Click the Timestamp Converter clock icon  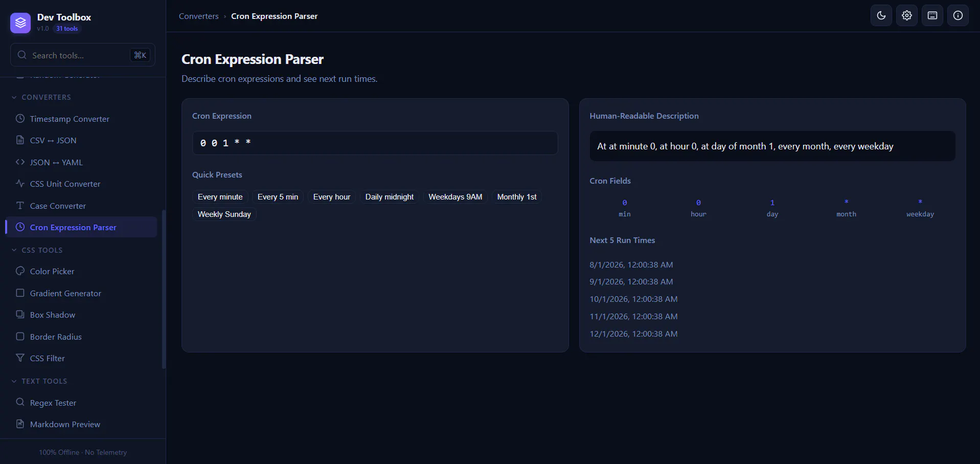[x=20, y=119]
